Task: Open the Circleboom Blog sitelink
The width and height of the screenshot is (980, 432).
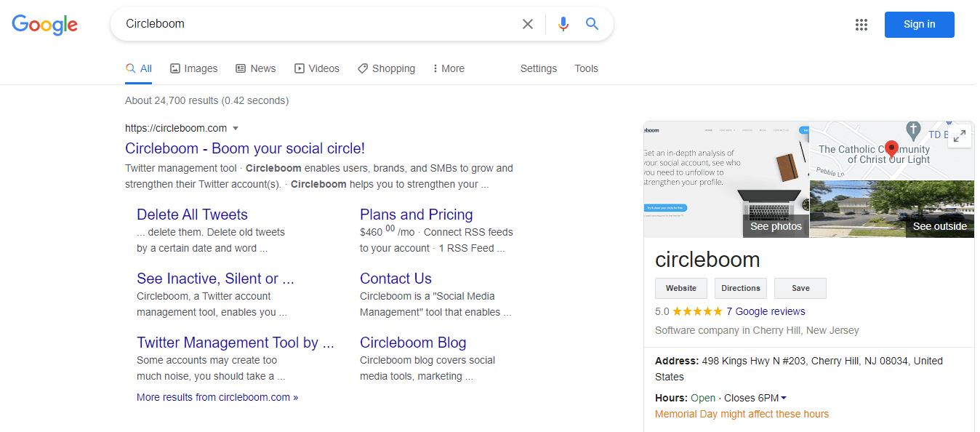Action: (x=413, y=343)
